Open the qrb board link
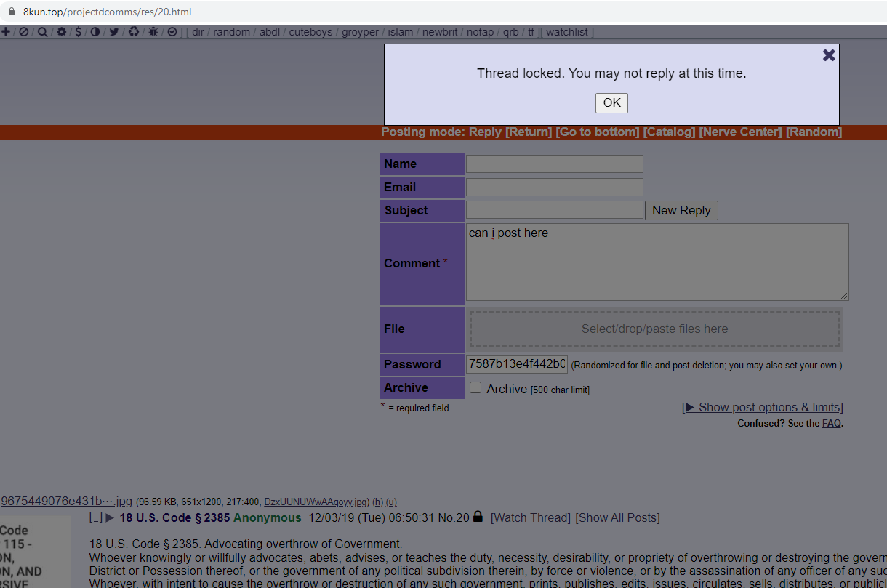This screenshot has height=588, width=887. (510, 32)
